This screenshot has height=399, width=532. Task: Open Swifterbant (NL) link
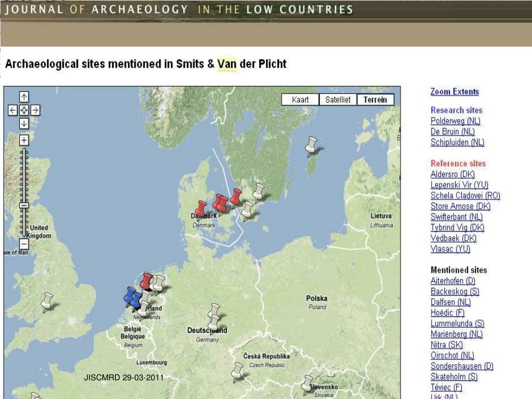(457, 217)
